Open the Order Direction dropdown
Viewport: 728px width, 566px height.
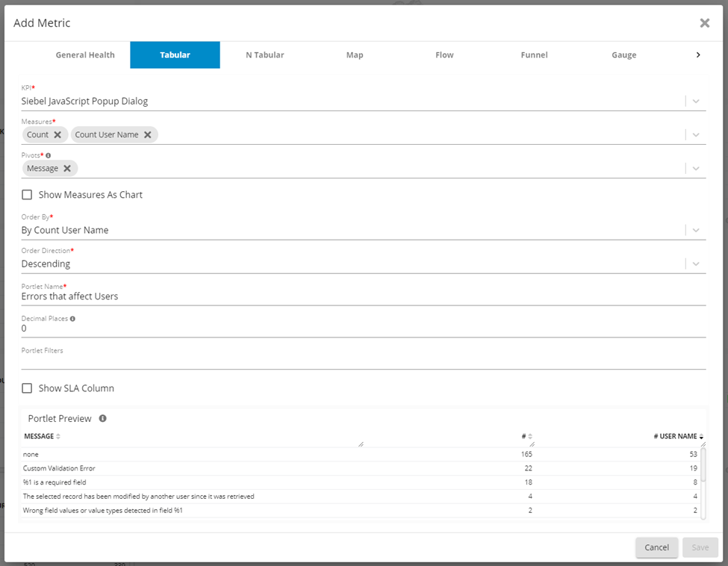[x=696, y=264]
